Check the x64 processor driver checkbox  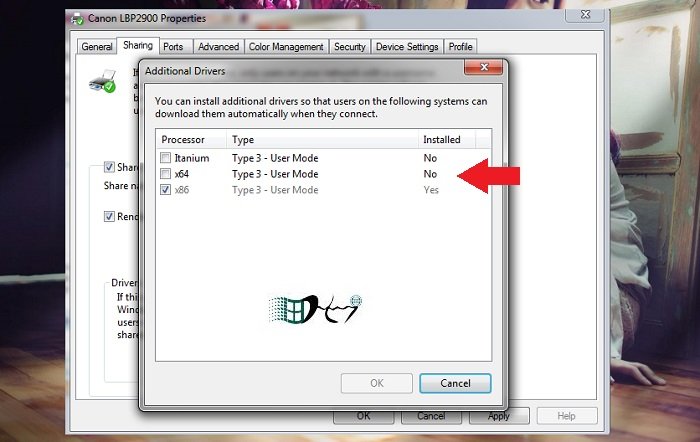(x=166, y=174)
